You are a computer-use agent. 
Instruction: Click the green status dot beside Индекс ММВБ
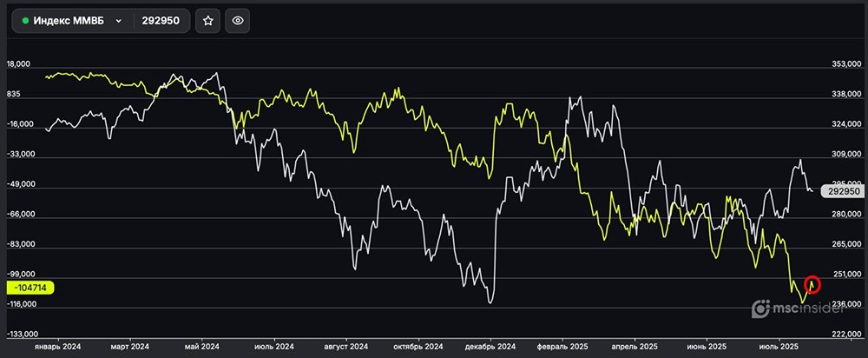pyautogui.click(x=25, y=21)
